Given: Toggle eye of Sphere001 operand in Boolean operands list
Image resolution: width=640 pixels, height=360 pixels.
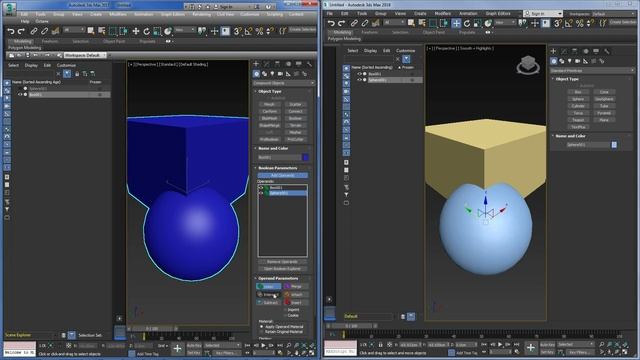Looking at the screenshot, I should (261, 193).
